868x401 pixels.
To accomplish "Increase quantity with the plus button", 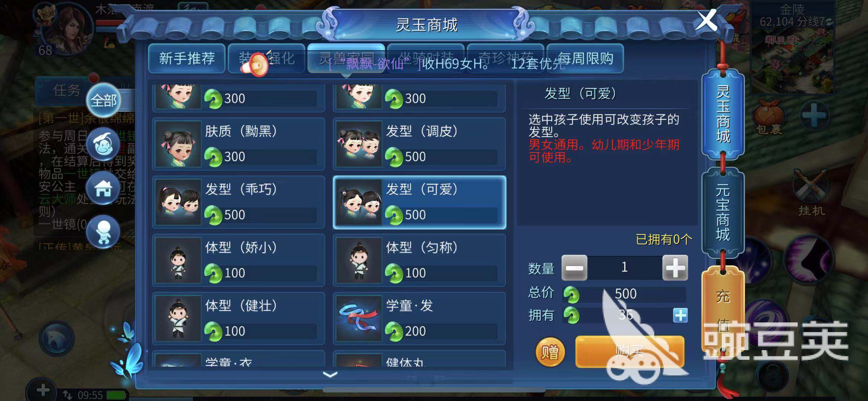I will coord(675,267).
